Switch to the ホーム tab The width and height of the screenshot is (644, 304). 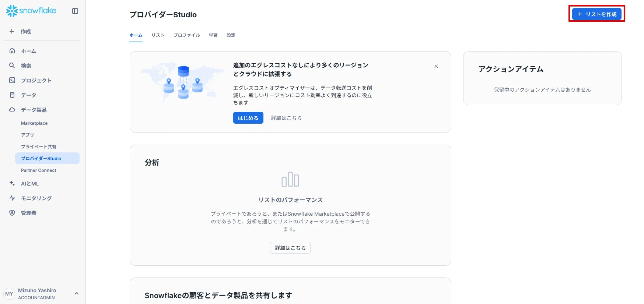click(x=136, y=35)
